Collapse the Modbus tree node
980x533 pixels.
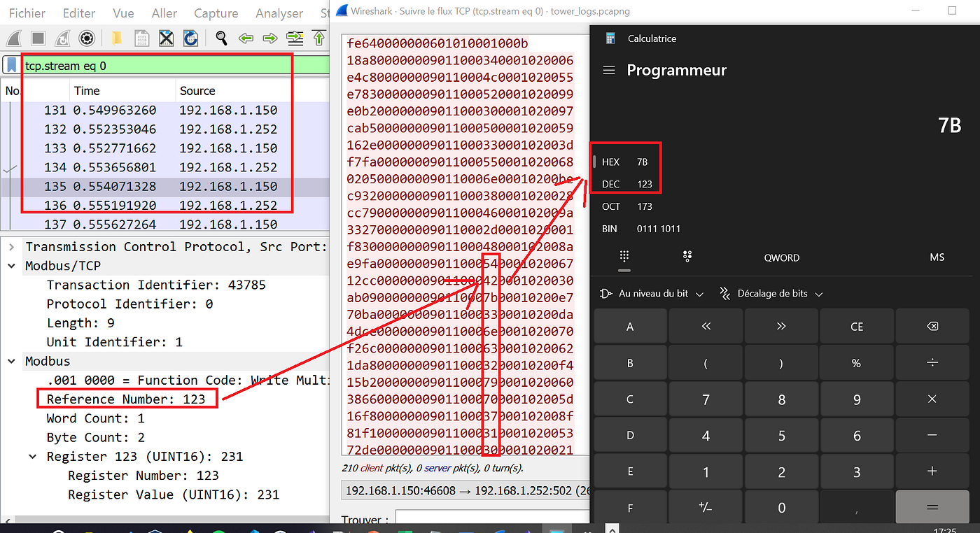pyautogui.click(x=12, y=361)
